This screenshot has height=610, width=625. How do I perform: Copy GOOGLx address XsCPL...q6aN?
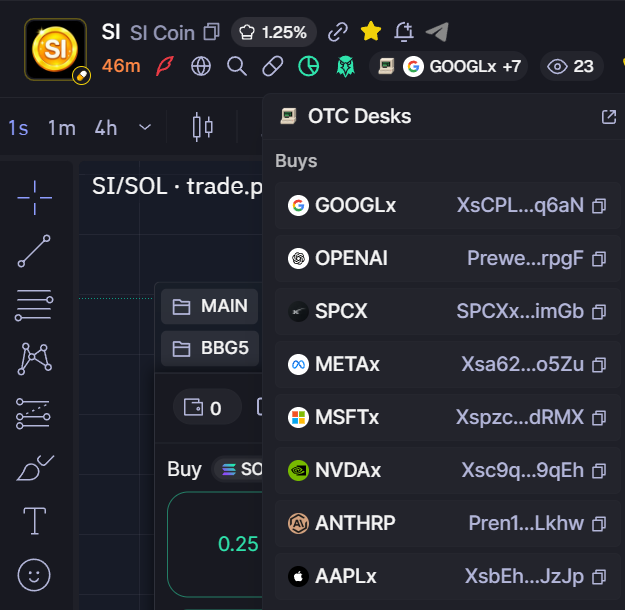[x=599, y=206]
